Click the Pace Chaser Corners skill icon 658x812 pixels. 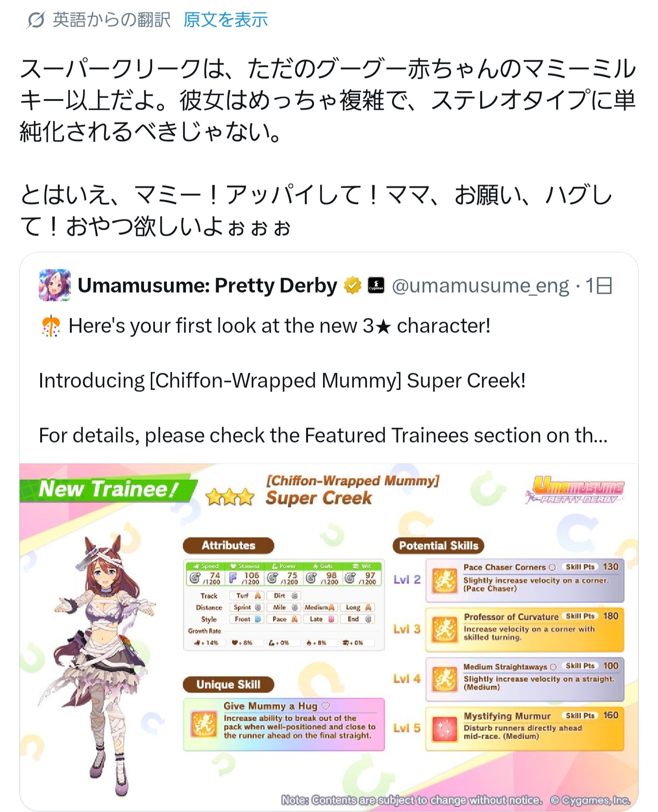coord(445,581)
